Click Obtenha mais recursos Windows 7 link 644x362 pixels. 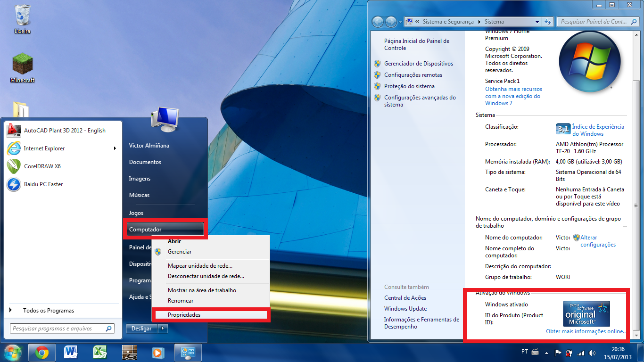(x=513, y=96)
